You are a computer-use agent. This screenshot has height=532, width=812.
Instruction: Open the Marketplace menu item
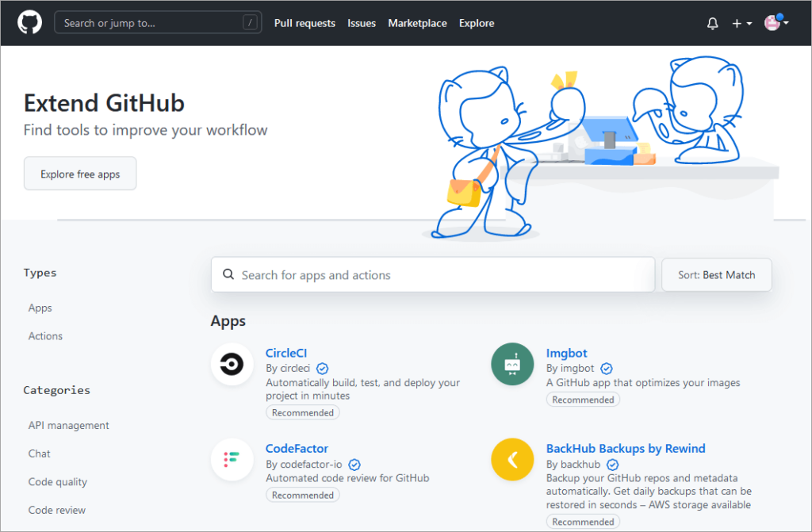tap(417, 23)
